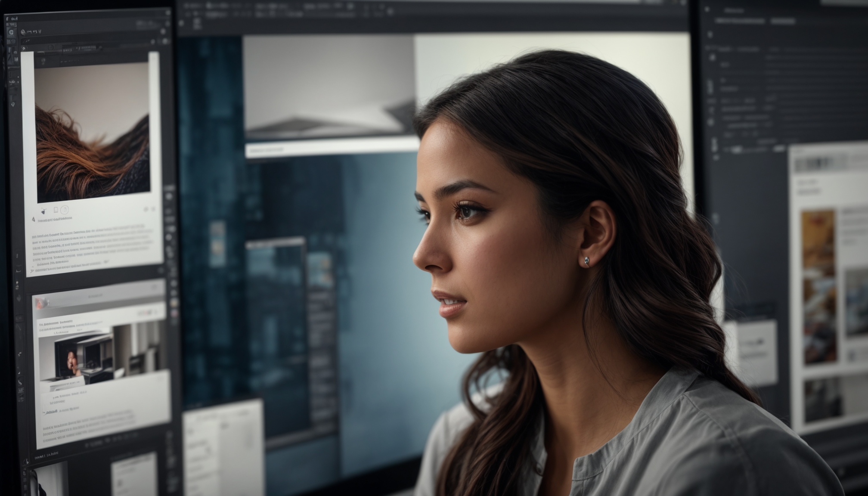Screen dimensions: 868x496
Task: Open the menu label at the left monitor's top-left corner
Action: click(14, 19)
